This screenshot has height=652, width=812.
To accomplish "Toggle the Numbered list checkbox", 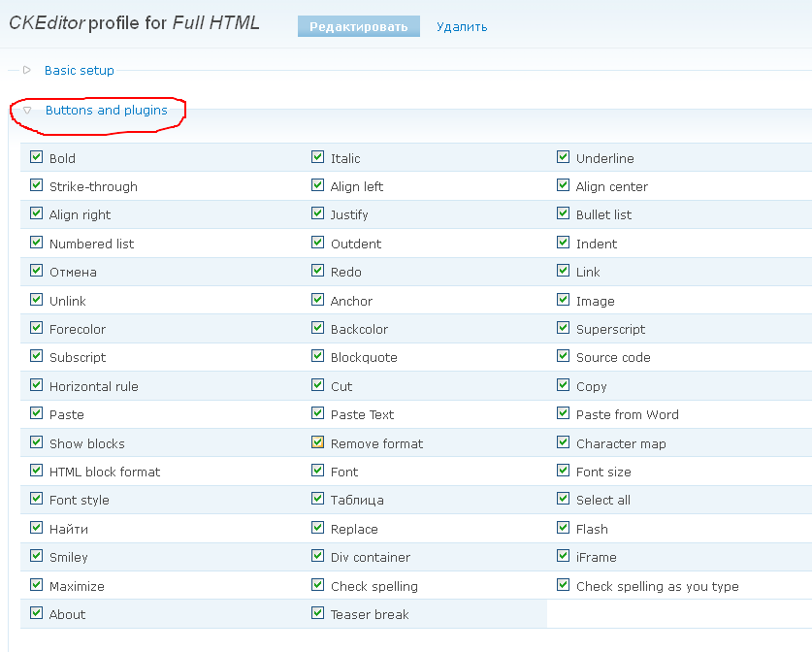I will (x=36, y=242).
